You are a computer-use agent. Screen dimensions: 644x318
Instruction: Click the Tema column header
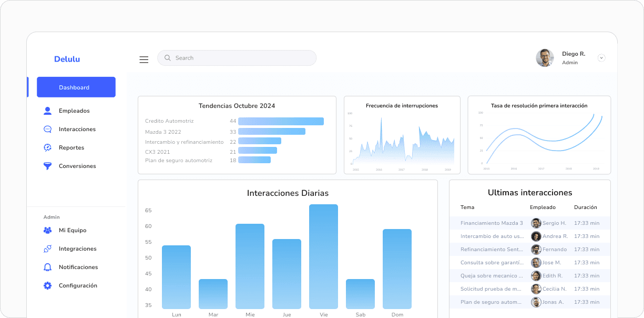pos(467,207)
